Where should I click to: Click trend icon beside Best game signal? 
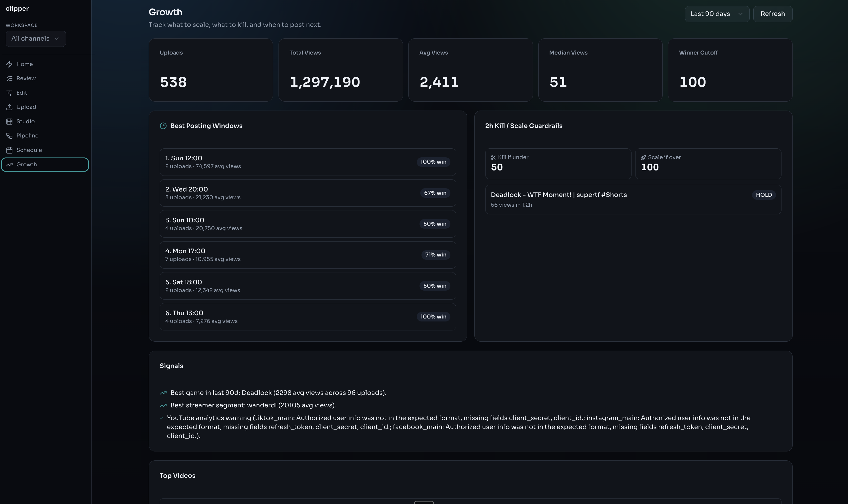[x=163, y=393]
